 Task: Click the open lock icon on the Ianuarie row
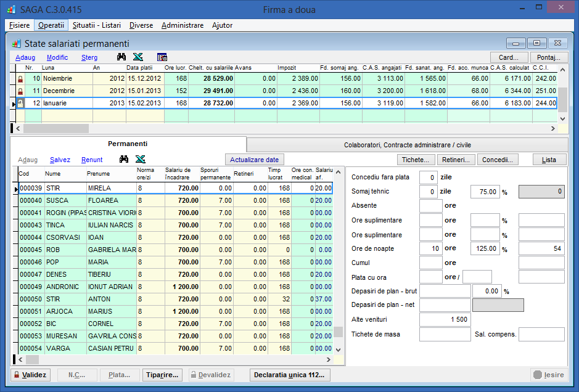pyautogui.click(x=20, y=103)
